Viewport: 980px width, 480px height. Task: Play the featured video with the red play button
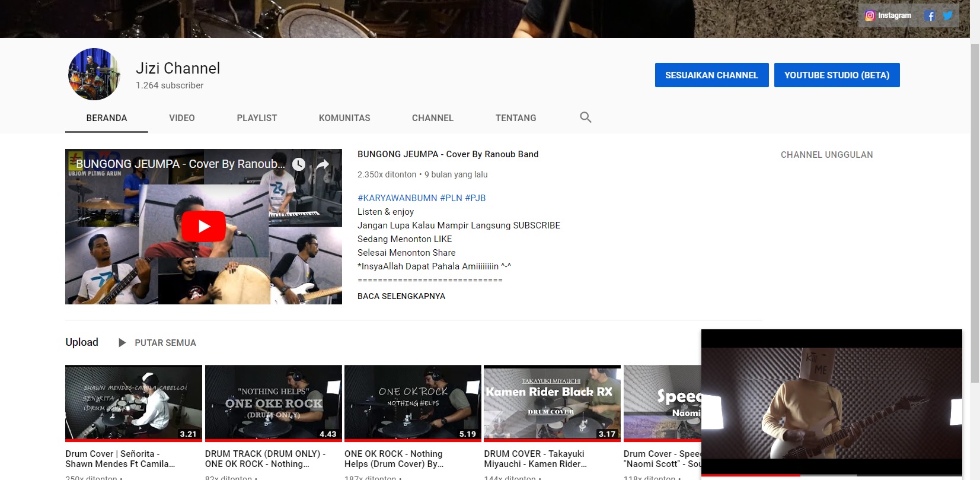(203, 226)
